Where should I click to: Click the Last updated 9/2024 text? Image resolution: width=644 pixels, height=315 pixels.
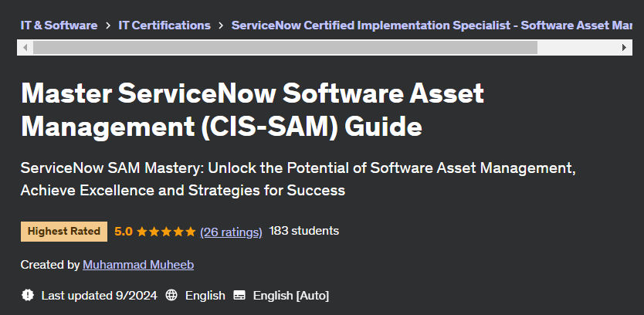[100, 295]
